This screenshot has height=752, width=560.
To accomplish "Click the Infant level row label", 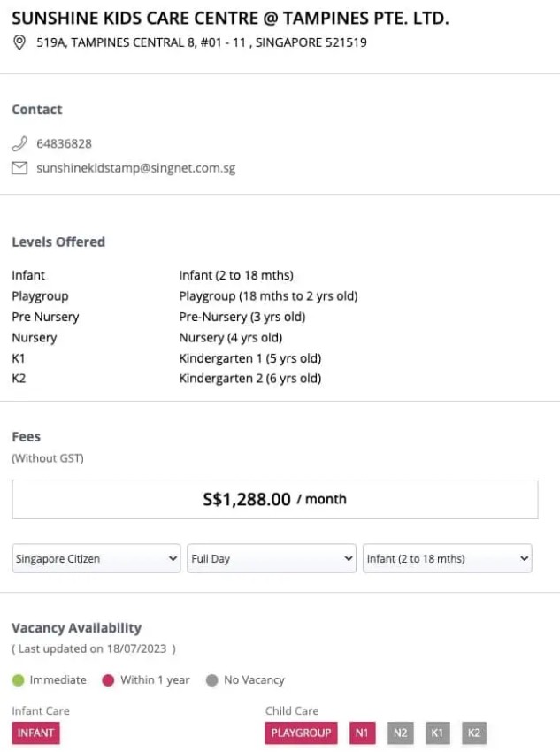I will (28, 275).
